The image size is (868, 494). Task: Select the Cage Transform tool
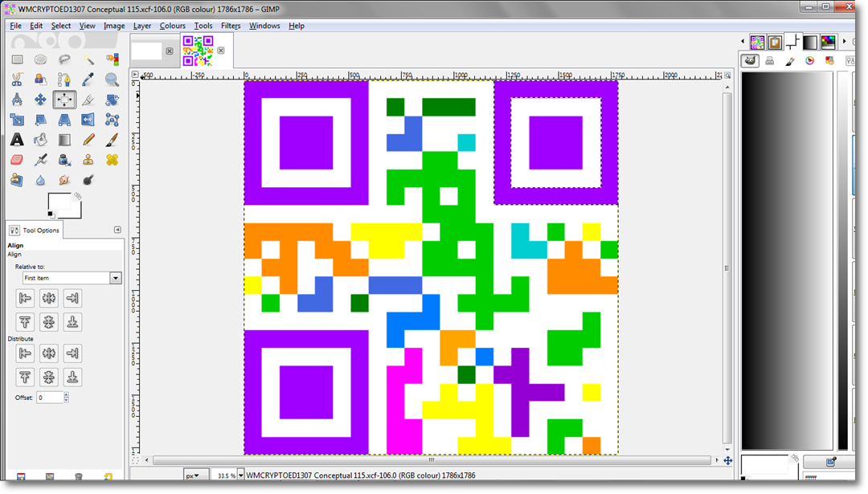click(113, 120)
